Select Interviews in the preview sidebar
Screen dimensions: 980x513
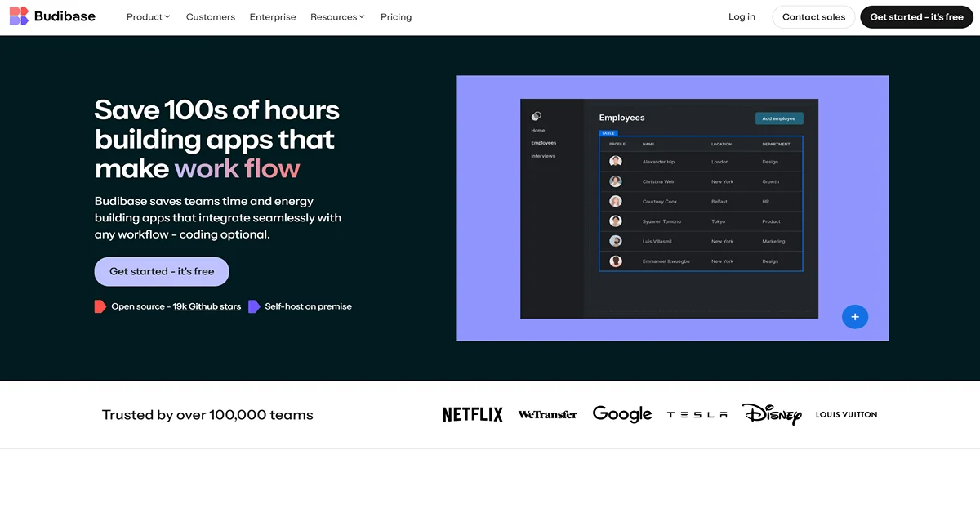click(543, 156)
